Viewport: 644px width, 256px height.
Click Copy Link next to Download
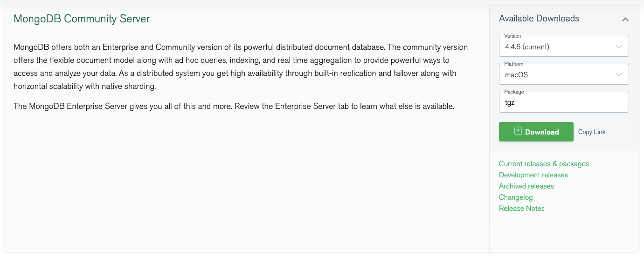[x=592, y=132]
